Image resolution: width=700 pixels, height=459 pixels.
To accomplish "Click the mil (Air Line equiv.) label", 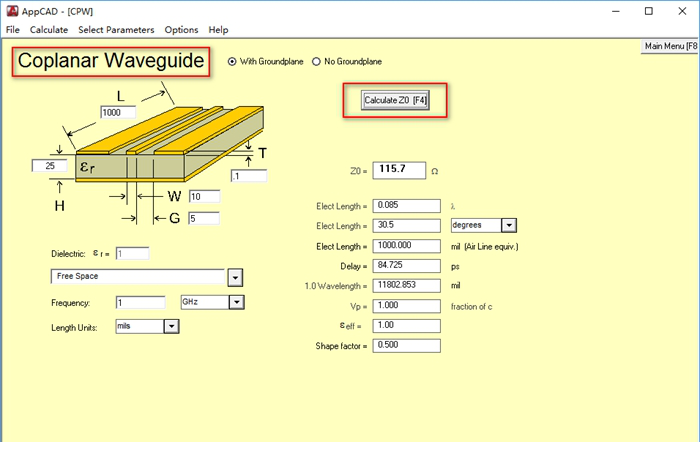I will tap(484, 246).
